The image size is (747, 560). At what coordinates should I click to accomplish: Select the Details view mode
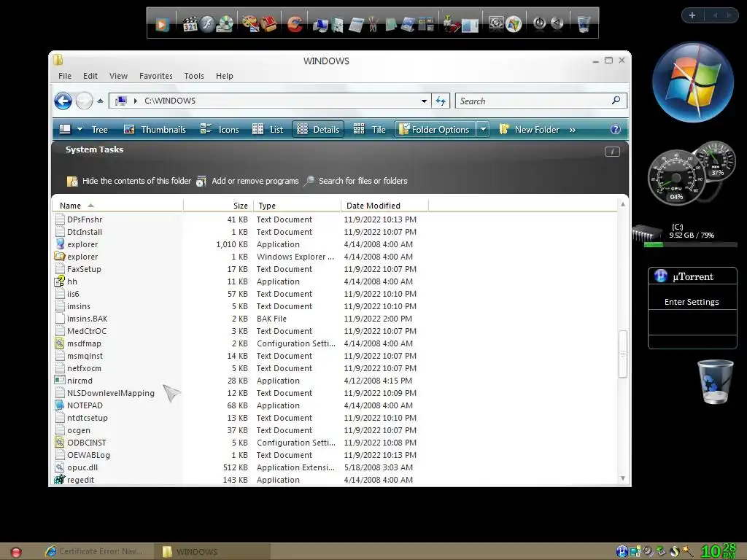pos(318,130)
